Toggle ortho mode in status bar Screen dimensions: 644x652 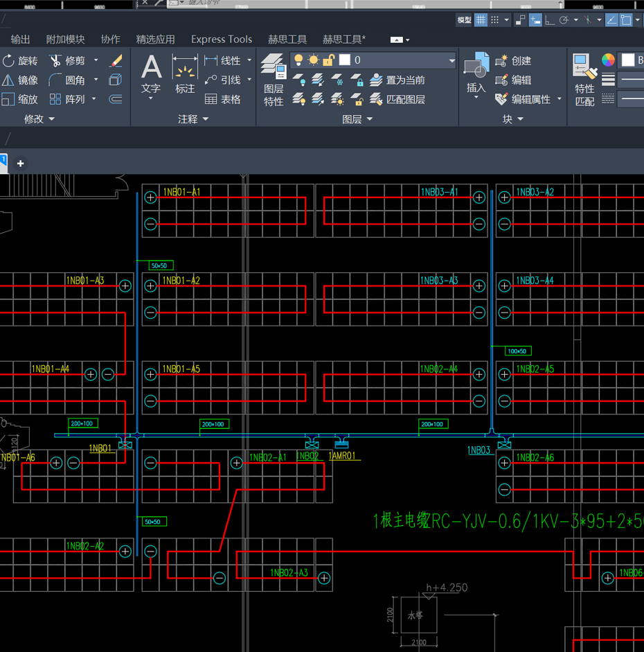(549, 20)
